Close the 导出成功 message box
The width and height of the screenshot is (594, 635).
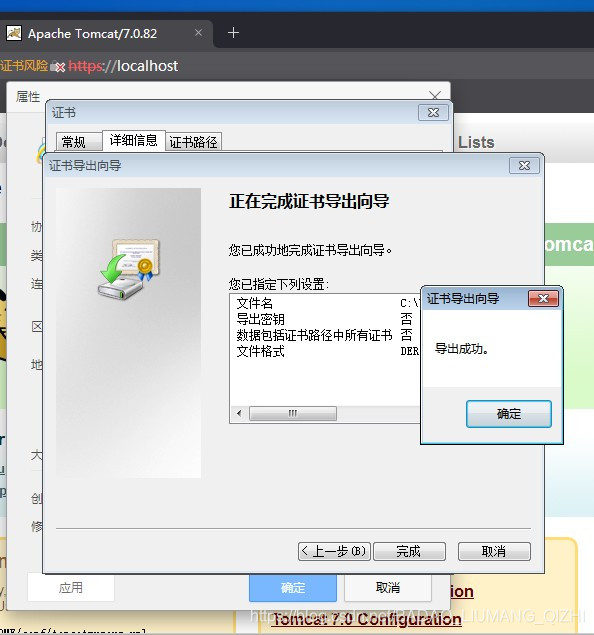coord(543,299)
